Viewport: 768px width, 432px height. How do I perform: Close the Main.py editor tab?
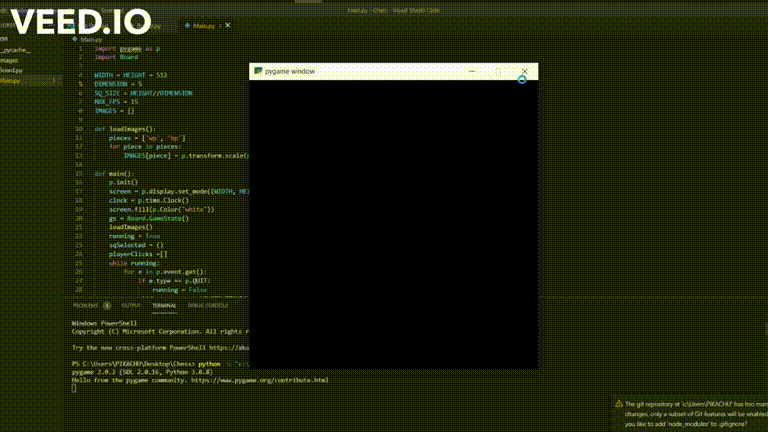click(228, 25)
